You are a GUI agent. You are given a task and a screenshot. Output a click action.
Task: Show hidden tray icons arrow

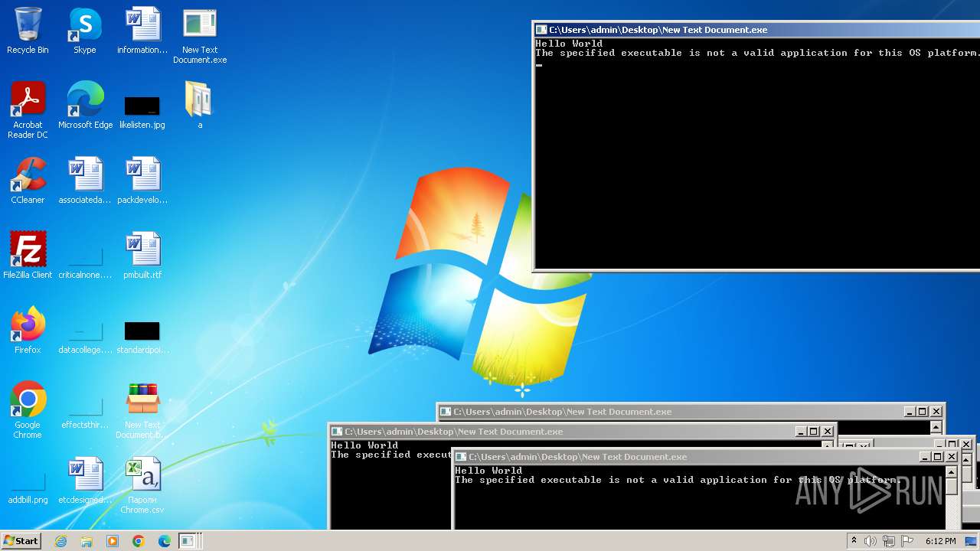pyautogui.click(x=854, y=541)
